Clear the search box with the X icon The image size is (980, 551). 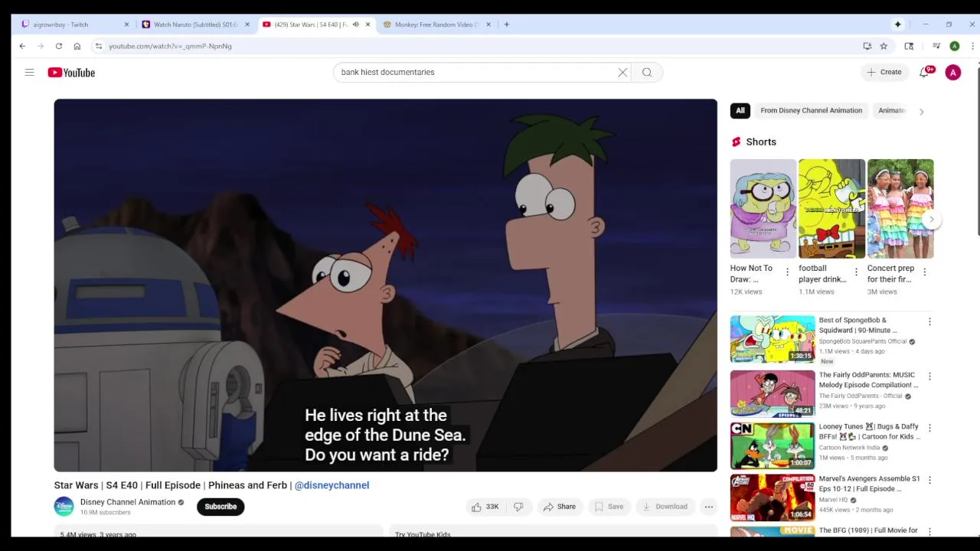[x=622, y=72]
